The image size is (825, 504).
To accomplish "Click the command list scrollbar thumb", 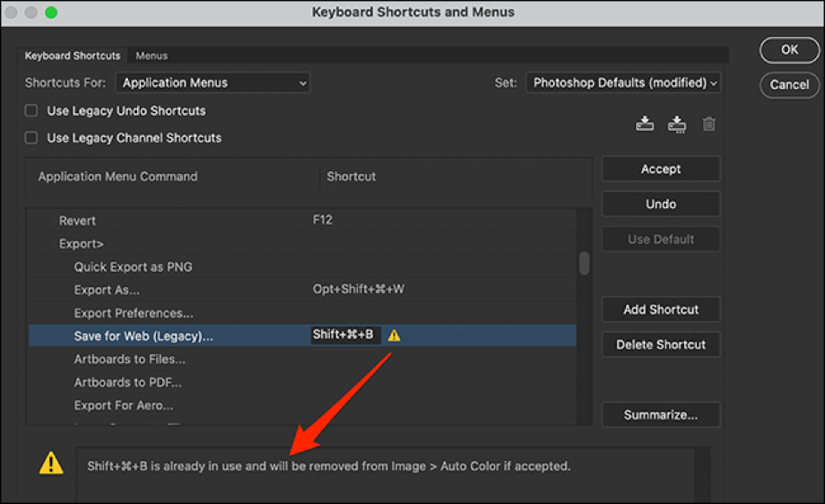I will coord(584,263).
